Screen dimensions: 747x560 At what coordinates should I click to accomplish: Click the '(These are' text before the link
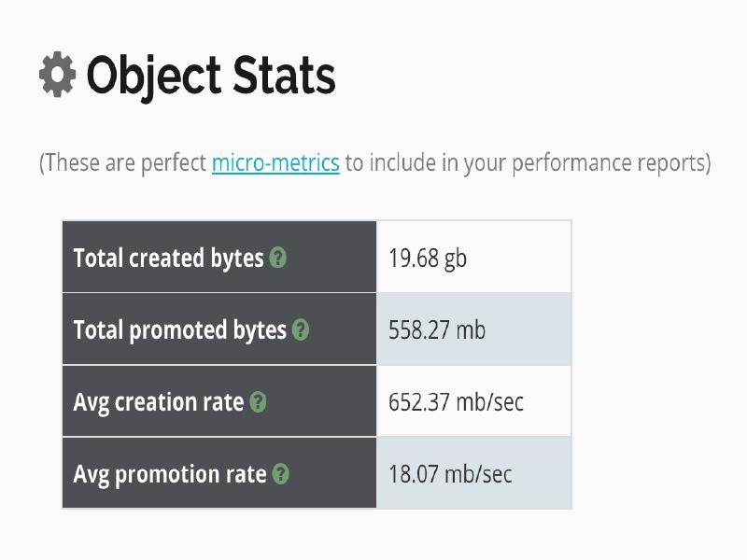click(x=86, y=163)
